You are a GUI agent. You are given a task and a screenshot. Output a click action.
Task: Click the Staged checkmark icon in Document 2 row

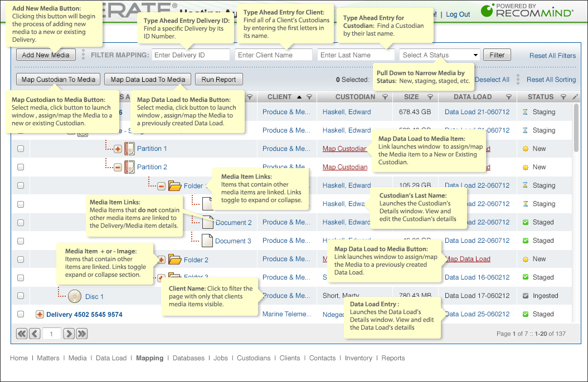tap(526, 222)
